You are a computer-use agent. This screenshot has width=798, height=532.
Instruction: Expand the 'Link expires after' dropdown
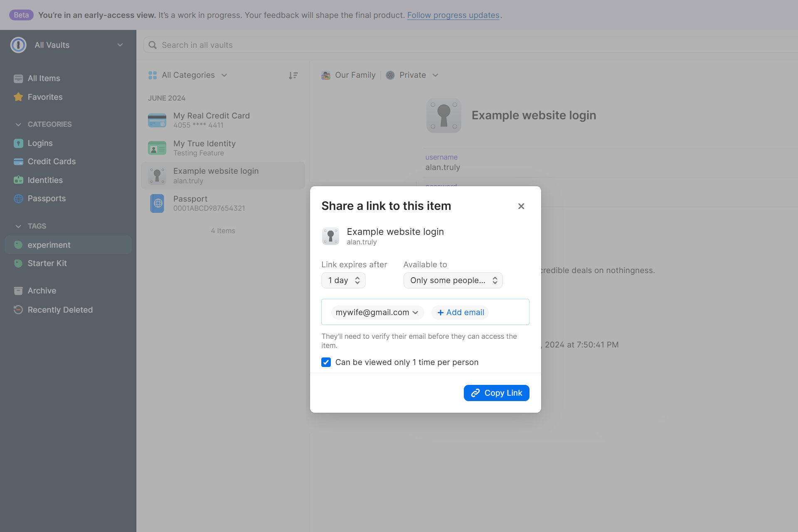pos(343,280)
